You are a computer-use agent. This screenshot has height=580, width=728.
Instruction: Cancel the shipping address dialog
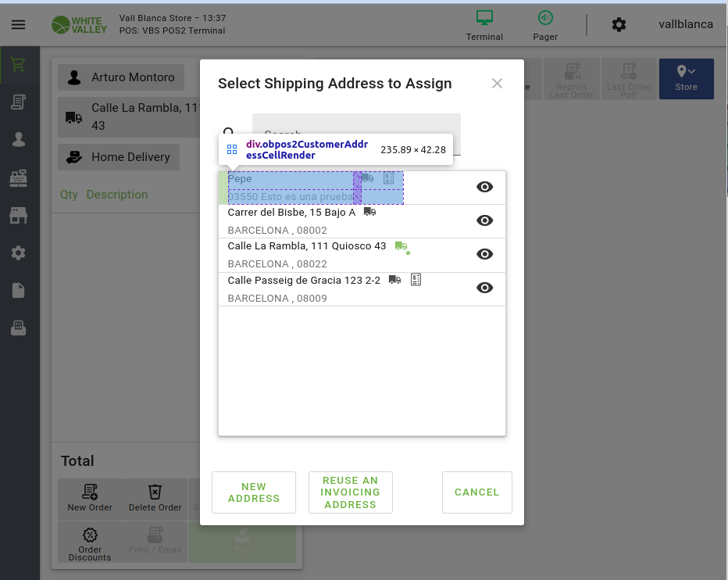click(x=476, y=492)
